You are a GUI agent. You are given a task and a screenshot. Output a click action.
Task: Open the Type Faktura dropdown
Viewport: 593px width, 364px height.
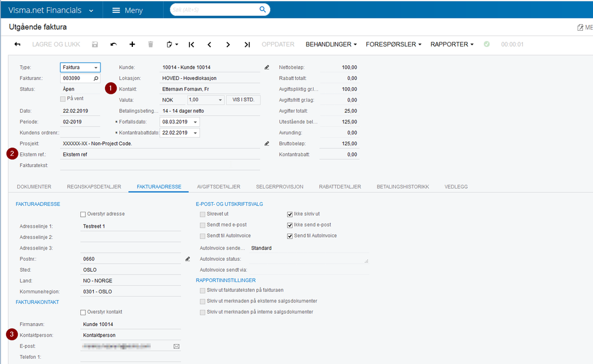click(96, 68)
